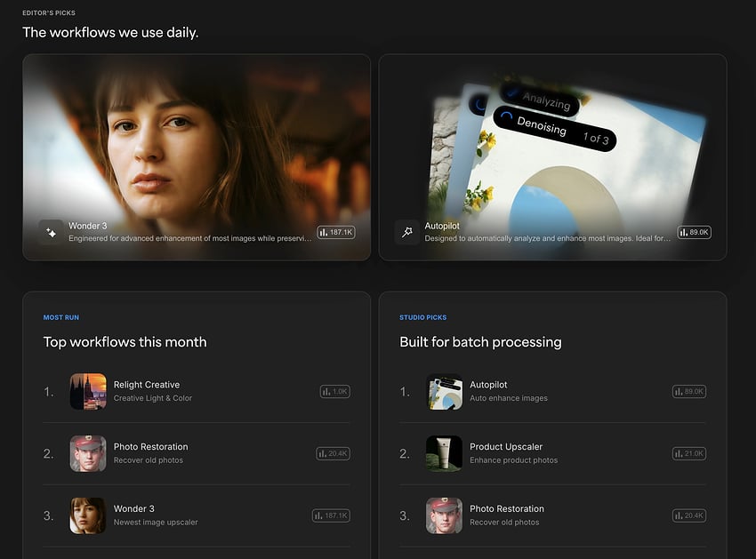
Task: Click the Autopilot magic wand icon
Action: click(407, 232)
